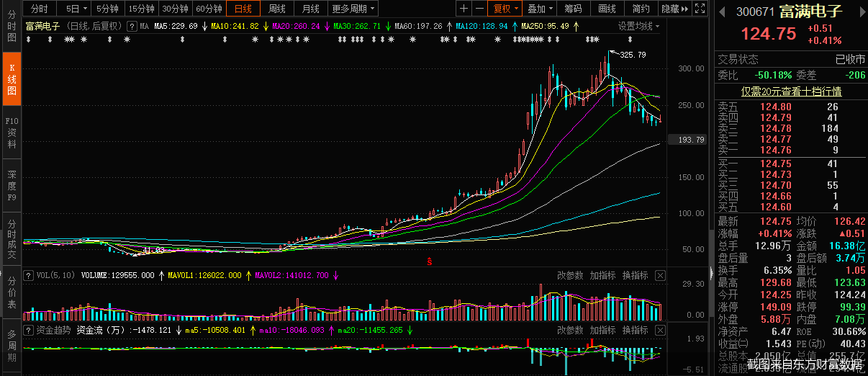868x376 pixels.
Task: Click the 筹码 toolbar button
Action: coord(573,9)
